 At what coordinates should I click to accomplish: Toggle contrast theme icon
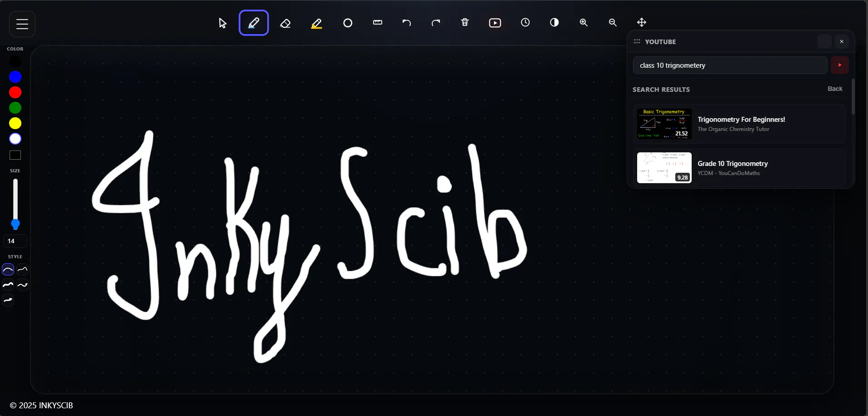[554, 22]
